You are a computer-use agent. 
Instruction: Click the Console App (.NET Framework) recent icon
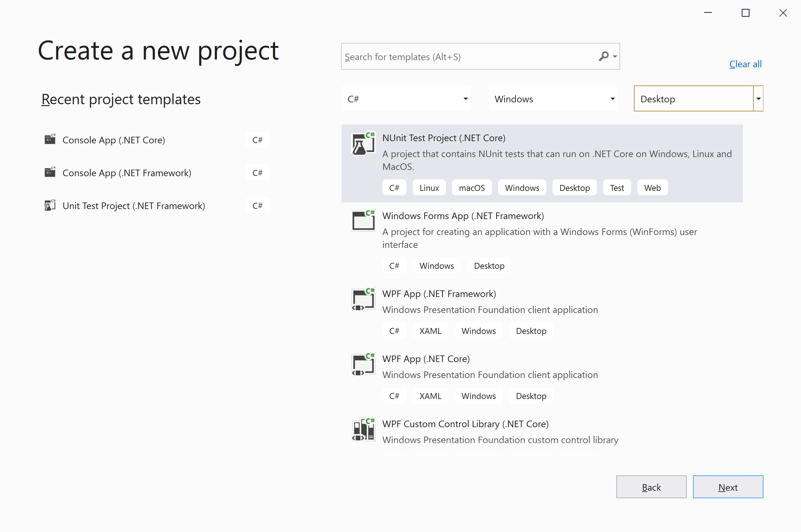(x=50, y=172)
